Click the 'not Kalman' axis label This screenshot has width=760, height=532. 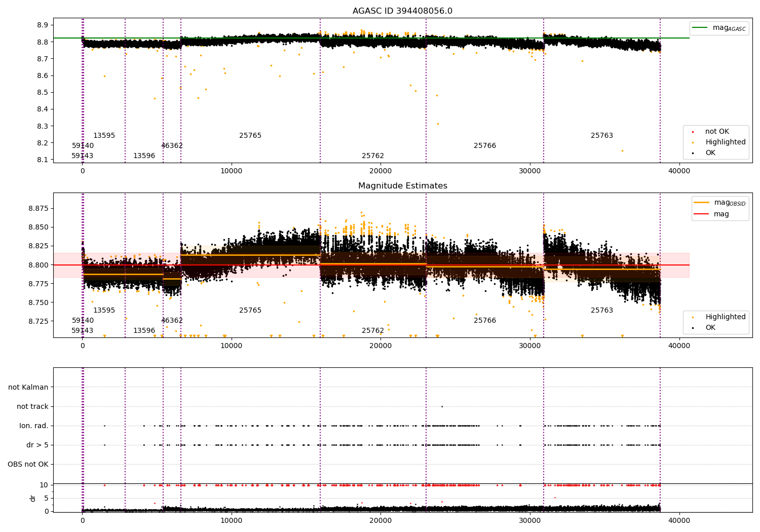[28, 388]
